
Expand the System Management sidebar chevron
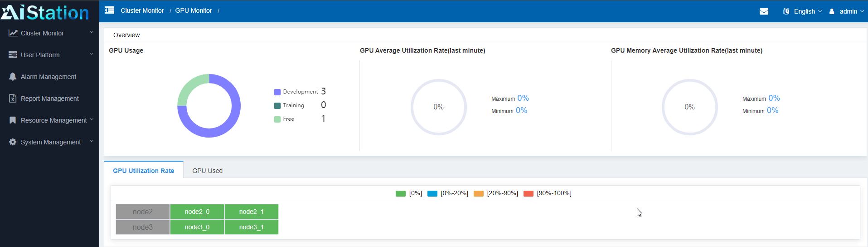click(92, 141)
